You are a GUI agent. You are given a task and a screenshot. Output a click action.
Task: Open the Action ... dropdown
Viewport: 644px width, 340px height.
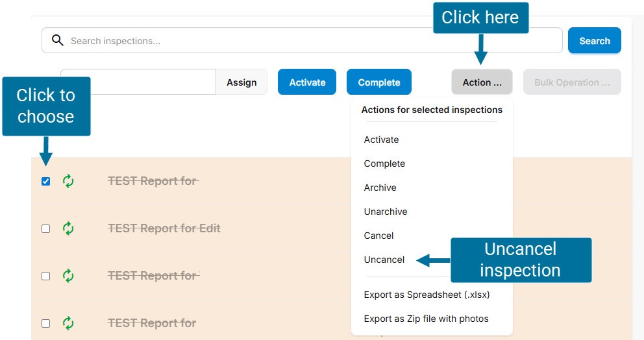pos(482,82)
